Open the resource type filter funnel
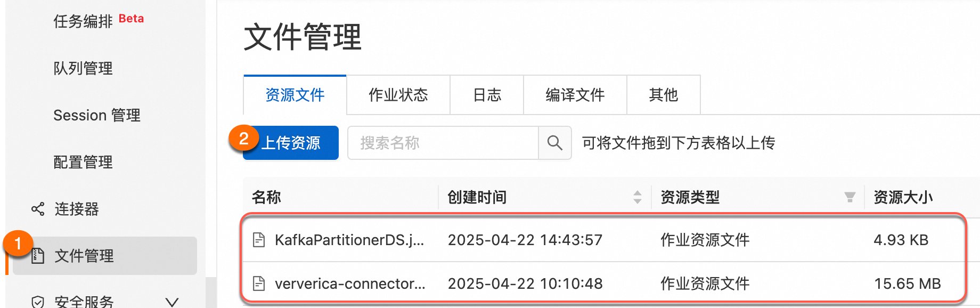 [x=850, y=197]
